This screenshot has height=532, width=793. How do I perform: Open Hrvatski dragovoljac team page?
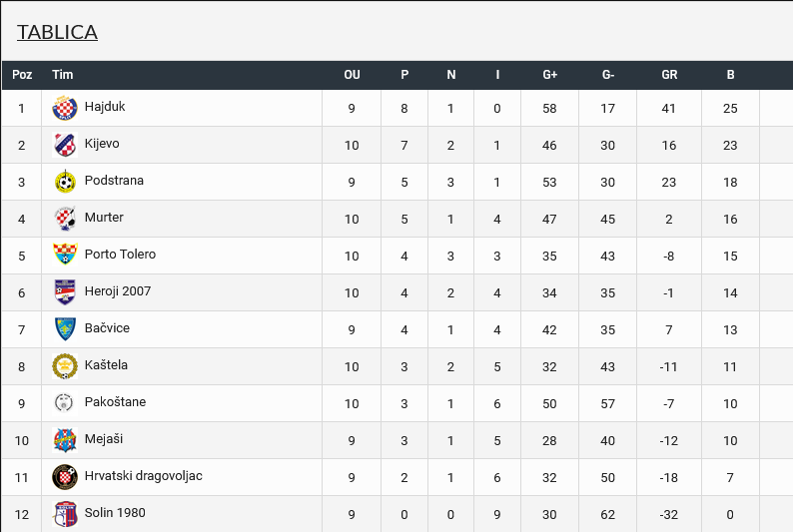coord(143,476)
